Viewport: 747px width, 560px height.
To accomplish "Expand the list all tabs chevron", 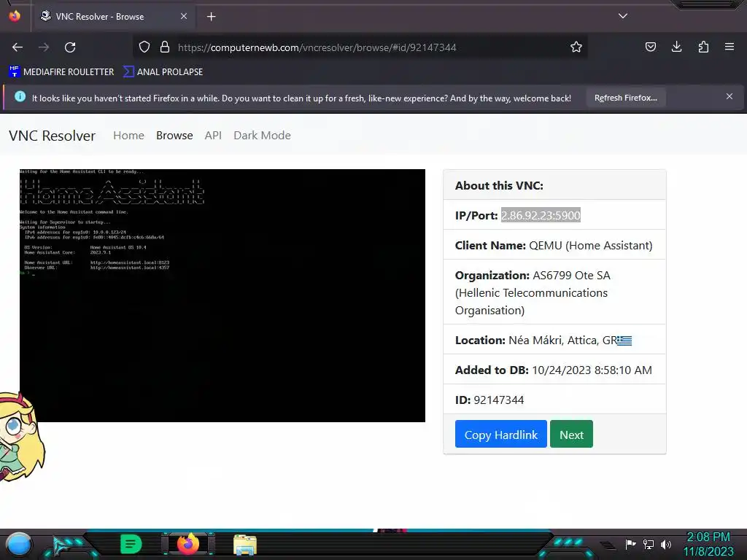I will click(x=623, y=16).
